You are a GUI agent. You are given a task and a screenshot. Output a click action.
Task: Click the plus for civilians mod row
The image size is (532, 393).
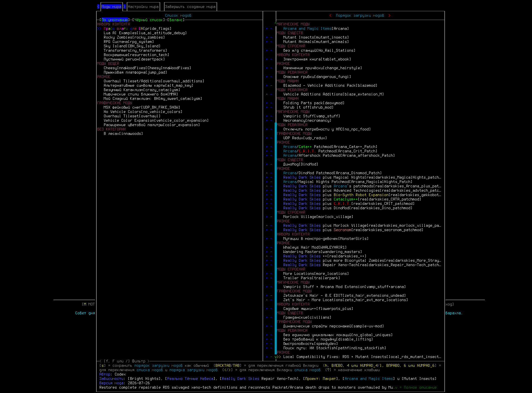click(267, 318)
